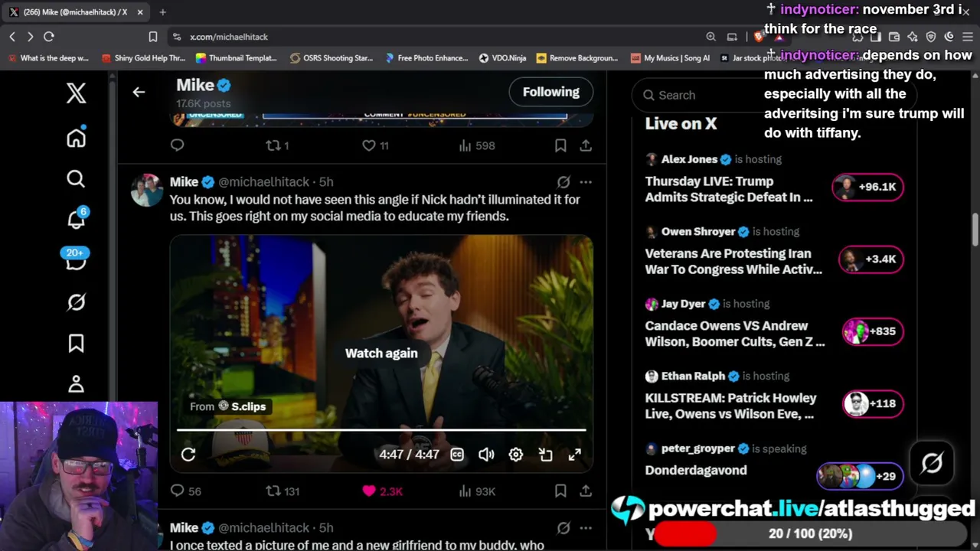Viewport: 980px width, 551px height.
Task: Open Mike's avatar on the 5h post
Action: point(146,190)
